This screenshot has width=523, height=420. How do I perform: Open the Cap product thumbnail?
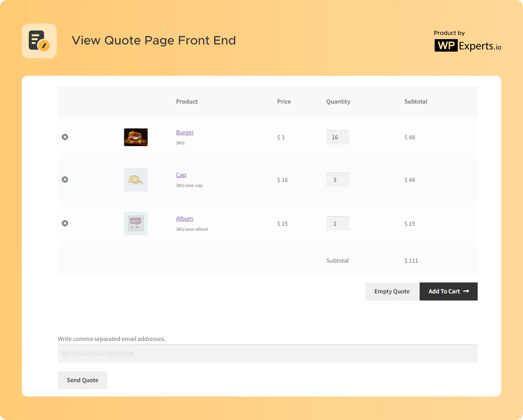coord(136,180)
